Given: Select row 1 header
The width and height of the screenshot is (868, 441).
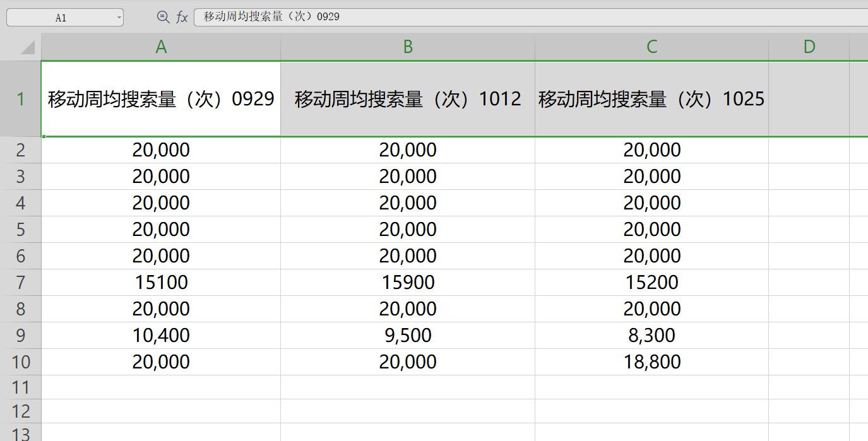Looking at the screenshot, I should click(21, 99).
